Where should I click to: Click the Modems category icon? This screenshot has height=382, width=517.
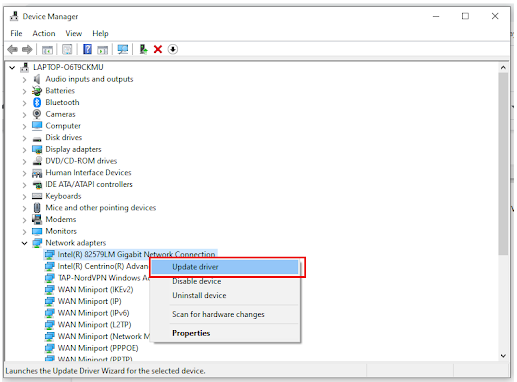37,219
